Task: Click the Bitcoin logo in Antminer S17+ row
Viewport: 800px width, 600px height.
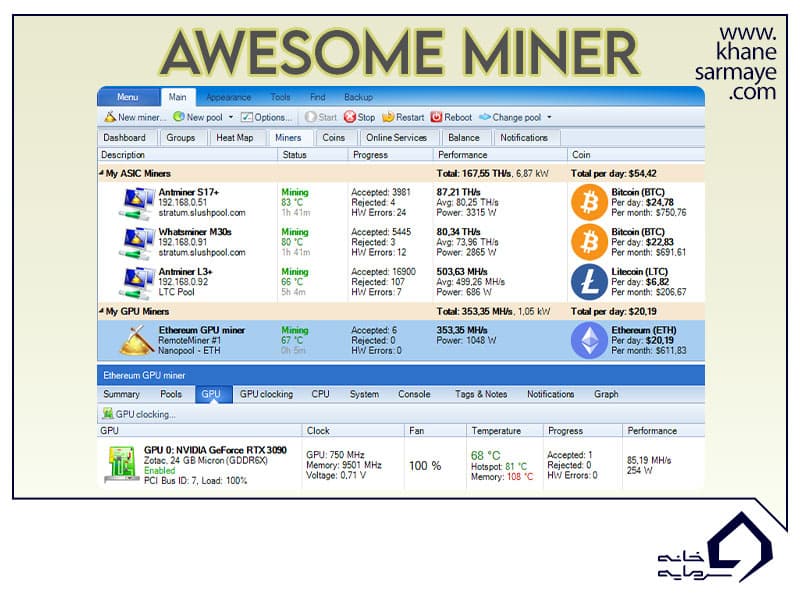Action: click(x=589, y=202)
